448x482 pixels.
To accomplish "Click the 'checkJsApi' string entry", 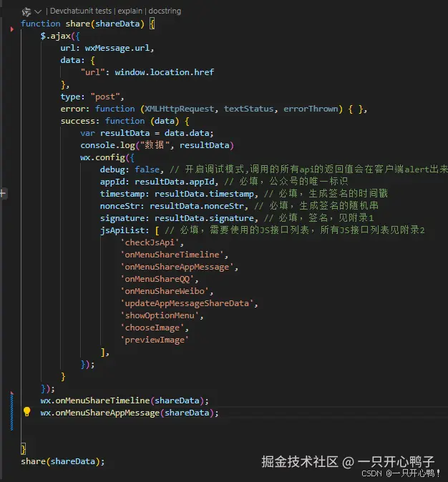I will pyautogui.click(x=150, y=242).
